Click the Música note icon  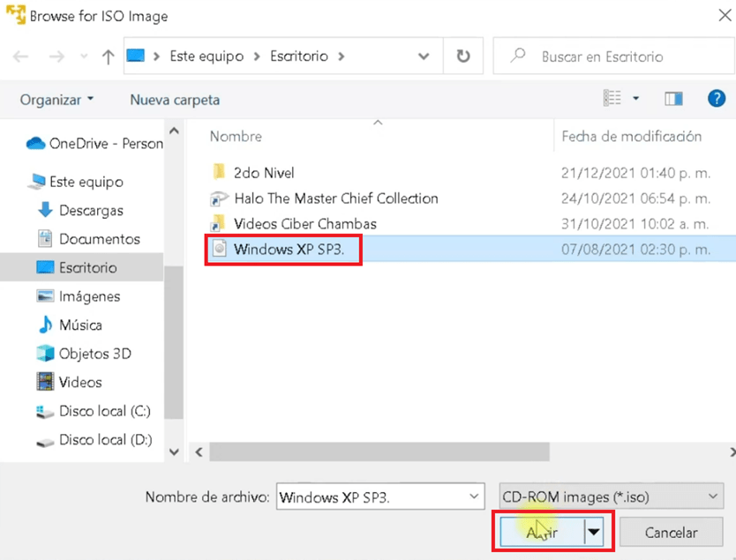click(x=45, y=325)
